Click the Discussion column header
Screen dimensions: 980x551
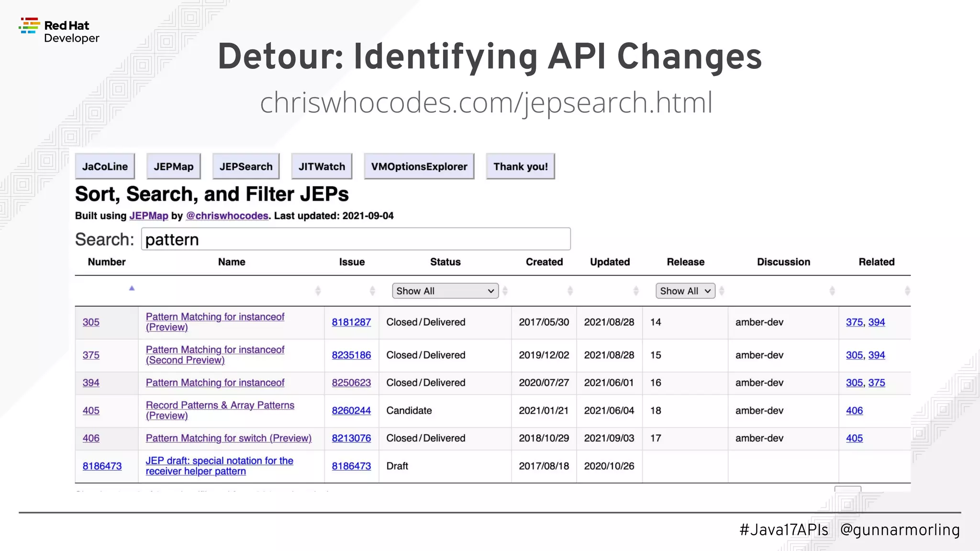point(783,262)
